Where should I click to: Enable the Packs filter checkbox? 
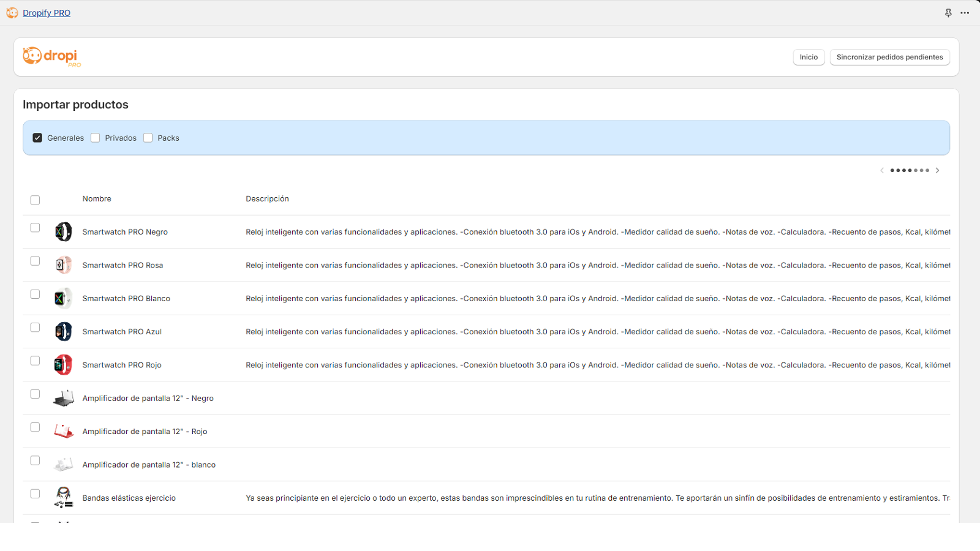coord(148,138)
